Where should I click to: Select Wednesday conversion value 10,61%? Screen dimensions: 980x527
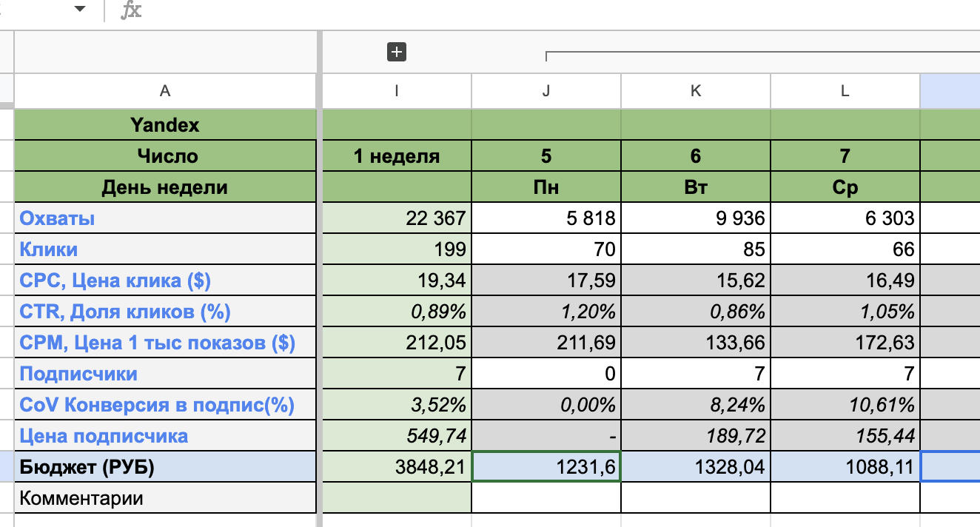click(845, 405)
